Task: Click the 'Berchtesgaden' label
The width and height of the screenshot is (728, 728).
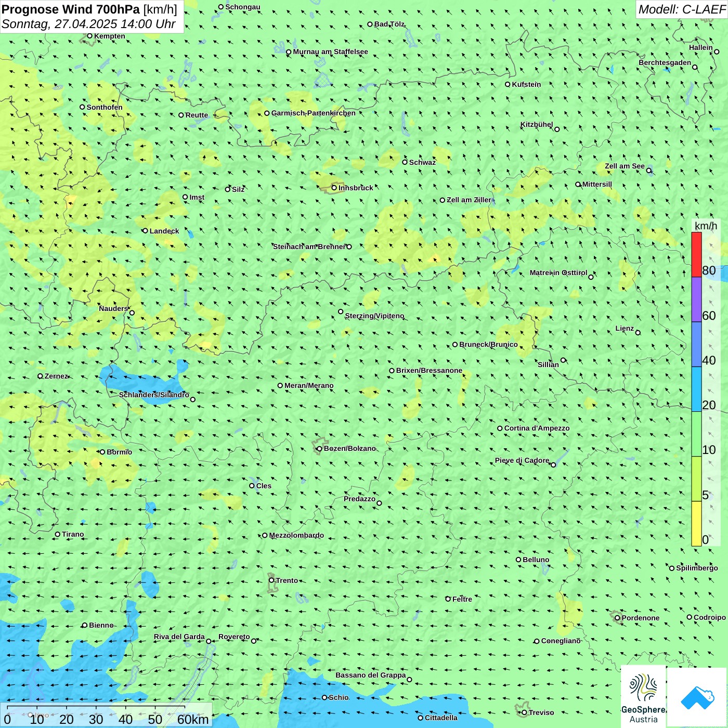Action: [665, 62]
